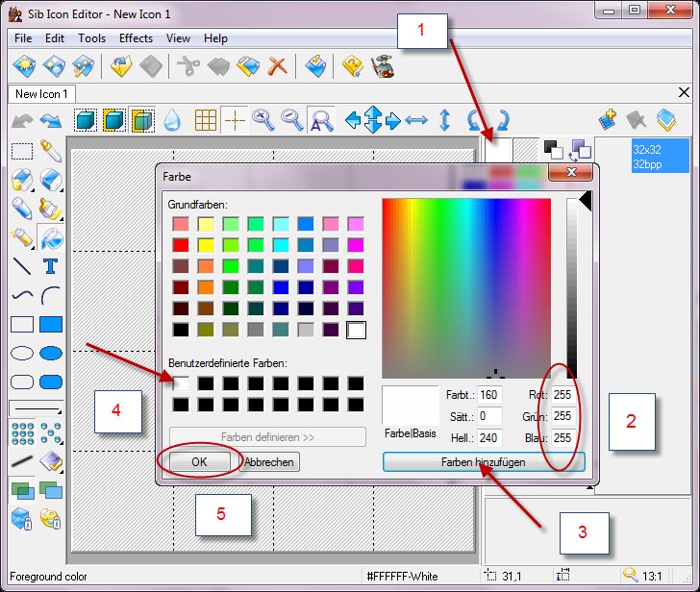The image size is (700, 592).
Task: Switch to the New Icon 1 tab
Action: [x=41, y=93]
